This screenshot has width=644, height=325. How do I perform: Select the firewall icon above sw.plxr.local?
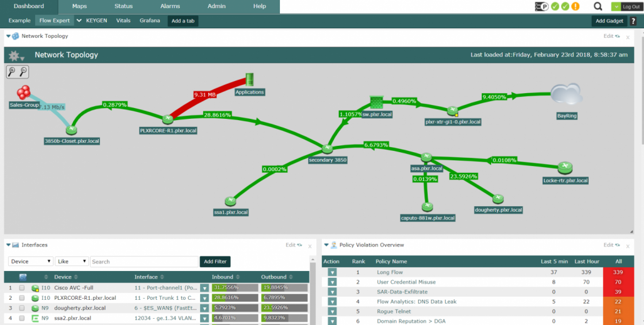[x=377, y=102]
